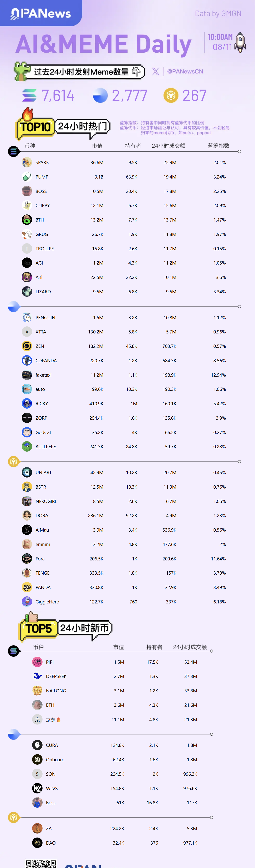Screen dimensions: 255x868
Task: Click the Base icon beside 2,777
Action: pyautogui.click(x=100, y=96)
